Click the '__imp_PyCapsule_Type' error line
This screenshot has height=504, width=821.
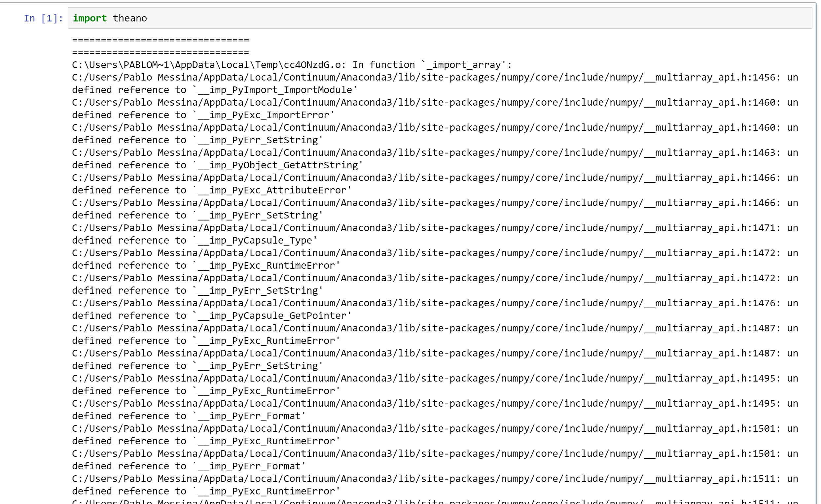coord(195,240)
